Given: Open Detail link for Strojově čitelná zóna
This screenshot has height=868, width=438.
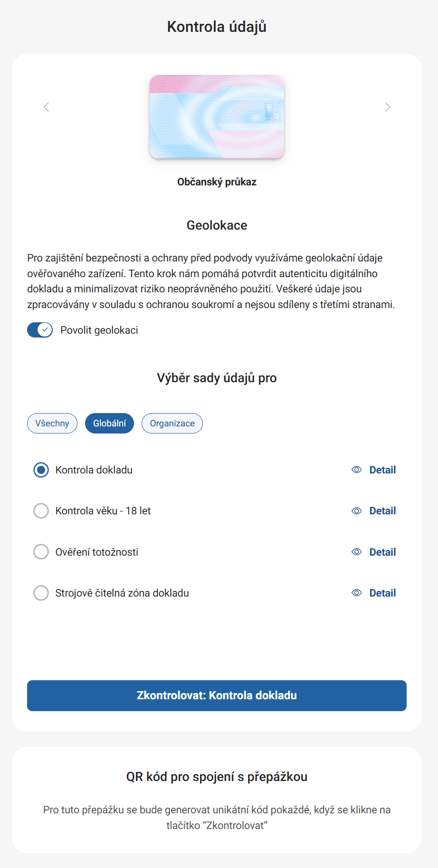Looking at the screenshot, I should (x=382, y=593).
